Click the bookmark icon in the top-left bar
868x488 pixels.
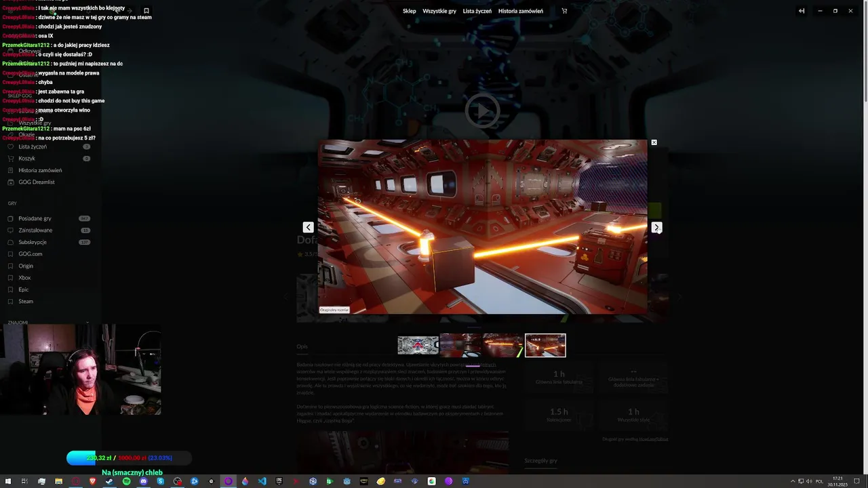click(x=146, y=11)
